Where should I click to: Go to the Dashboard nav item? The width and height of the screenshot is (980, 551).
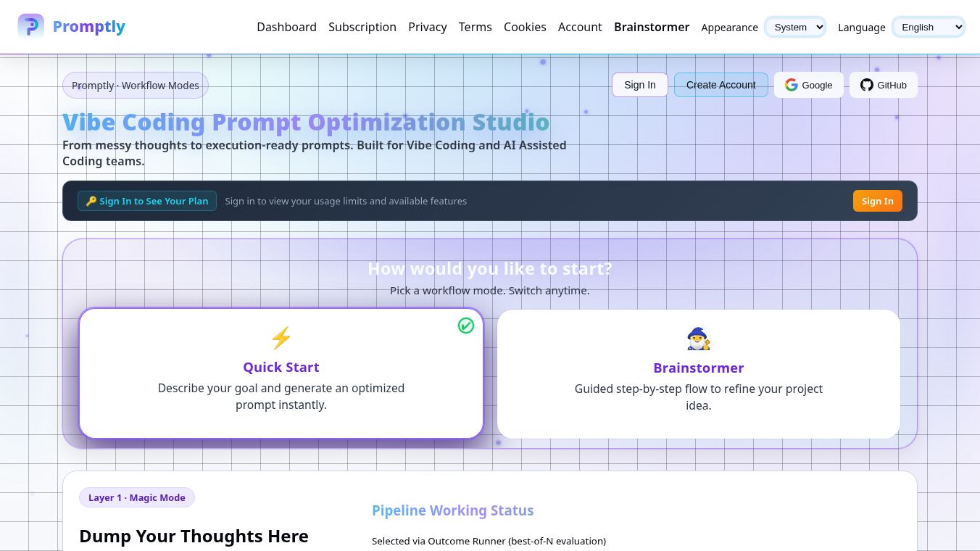(286, 27)
